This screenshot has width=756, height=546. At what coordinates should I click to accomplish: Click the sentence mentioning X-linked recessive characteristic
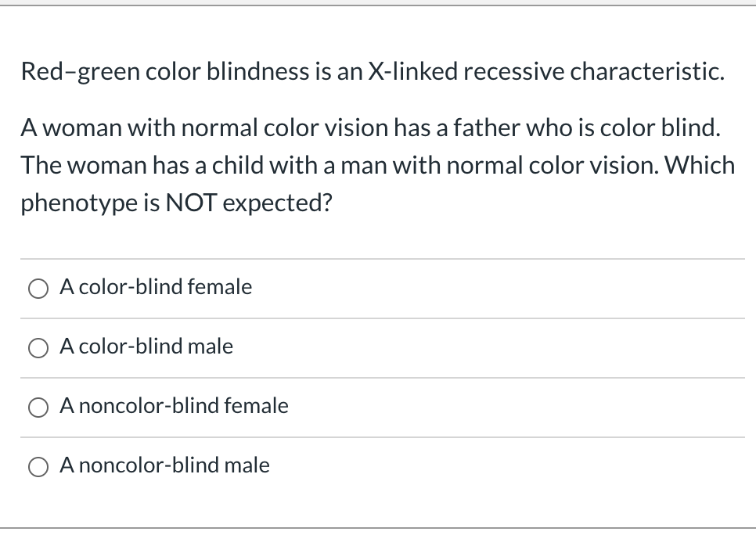372,71
